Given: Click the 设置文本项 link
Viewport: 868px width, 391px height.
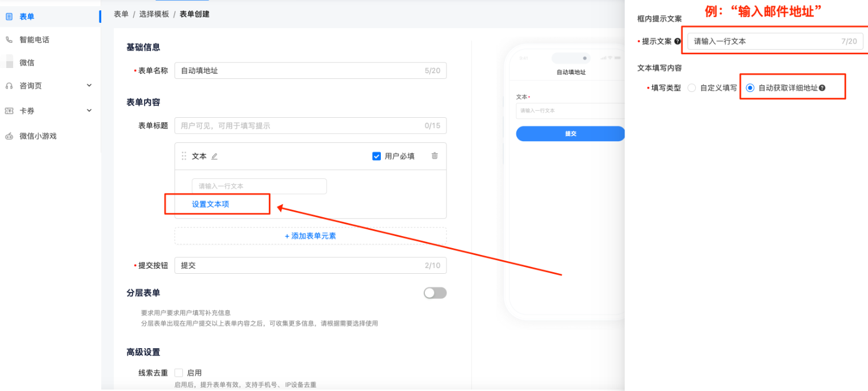Looking at the screenshot, I should [210, 204].
